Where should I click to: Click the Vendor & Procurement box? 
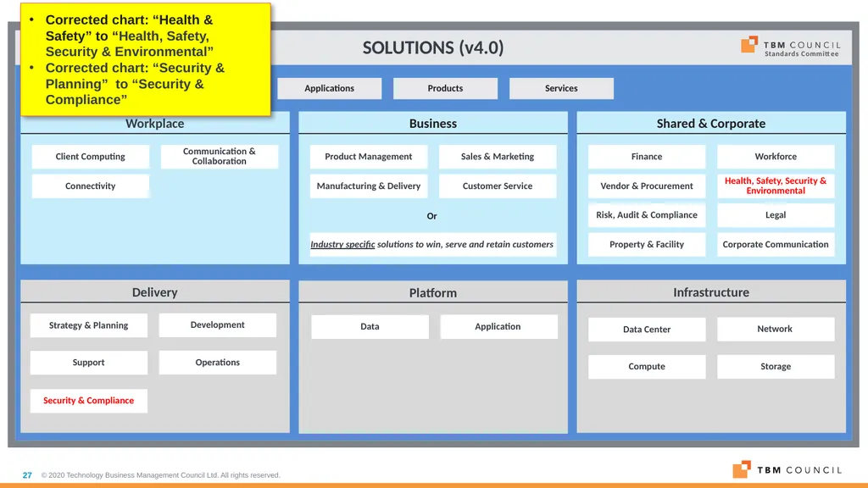647,186
